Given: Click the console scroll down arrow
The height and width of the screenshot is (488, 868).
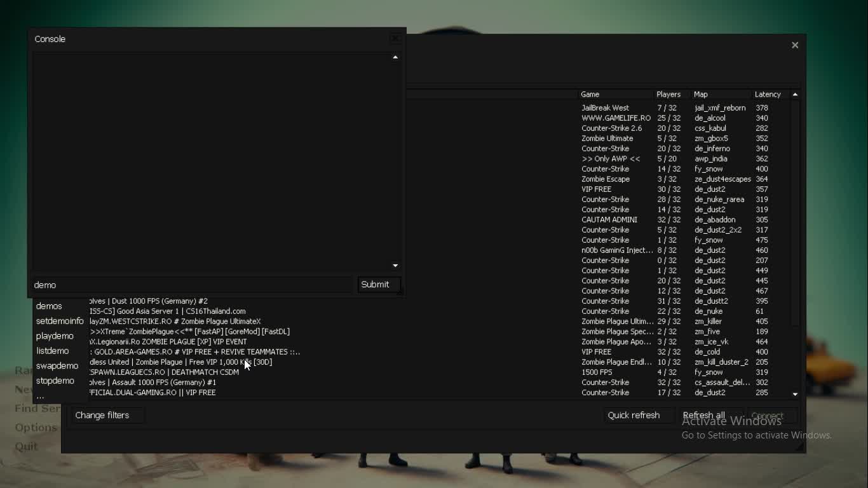Looking at the screenshot, I should (395, 266).
